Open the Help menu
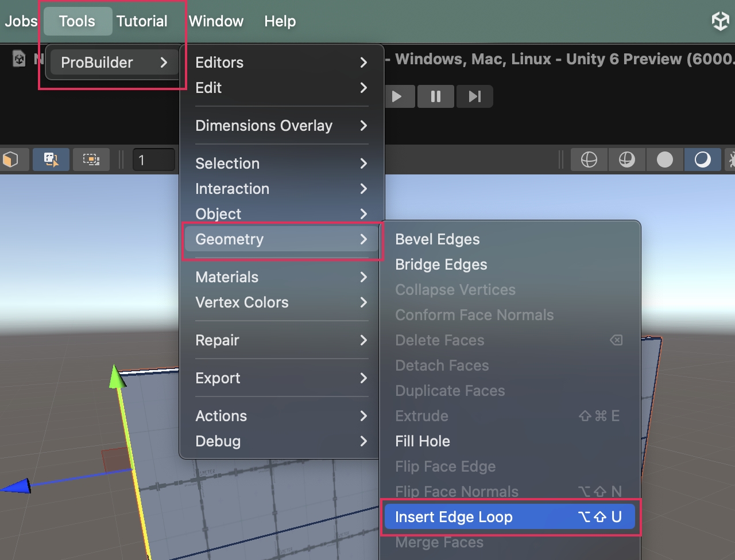Image resolution: width=735 pixels, height=560 pixels. click(280, 21)
